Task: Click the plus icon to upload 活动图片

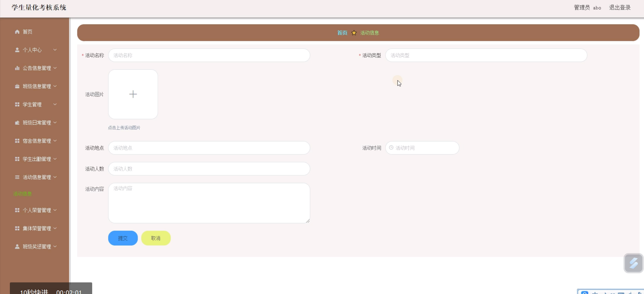Action: pos(133,94)
